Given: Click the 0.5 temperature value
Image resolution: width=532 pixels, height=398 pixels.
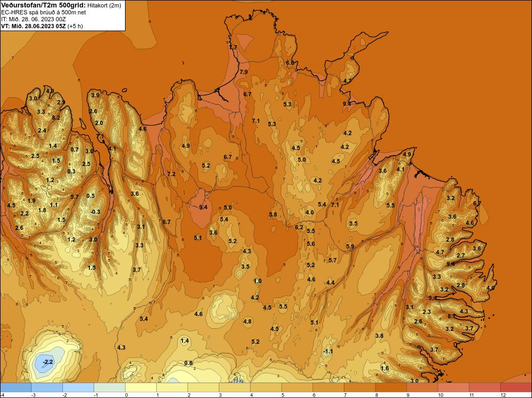Looking at the screenshot, I should pyautogui.click(x=90, y=196).
